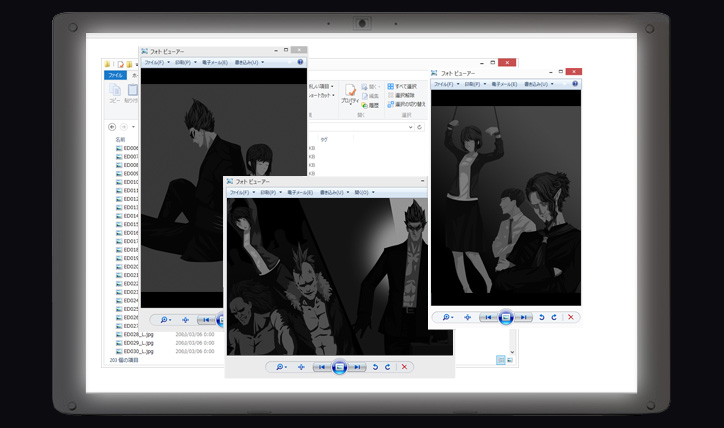Click 電子メール(E) in the right Photo Viewer

tap(504, 84)
